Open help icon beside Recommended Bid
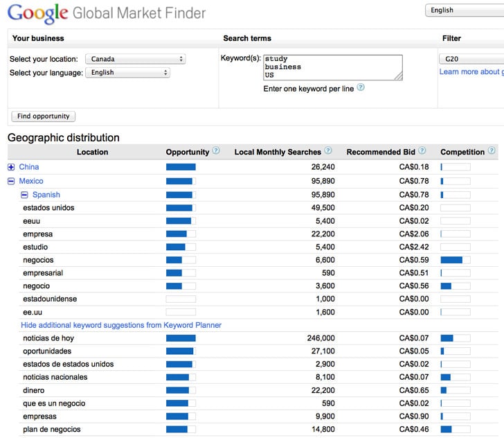Viewport: 504px width, 438px height. (422, 150)
